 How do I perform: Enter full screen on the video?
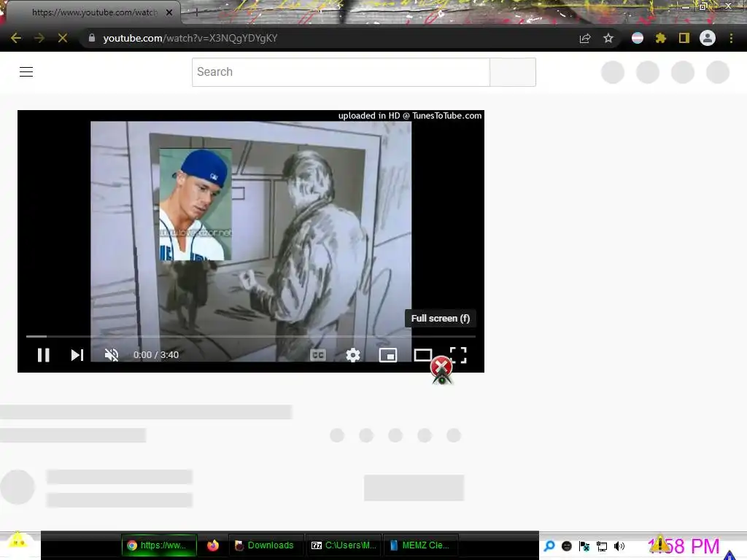[x=458, y=355]
